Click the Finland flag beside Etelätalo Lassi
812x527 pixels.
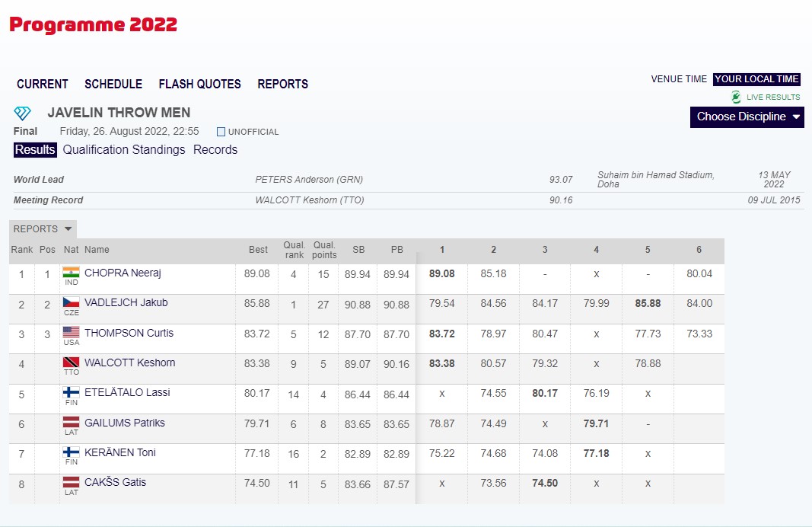71,392
